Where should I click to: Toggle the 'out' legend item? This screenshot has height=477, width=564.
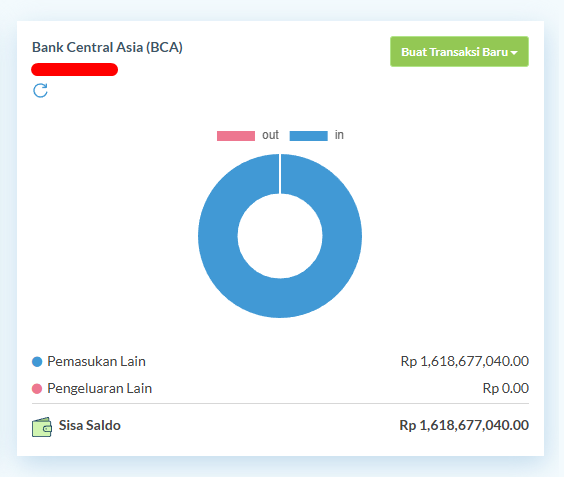click(x=248, y=135)
